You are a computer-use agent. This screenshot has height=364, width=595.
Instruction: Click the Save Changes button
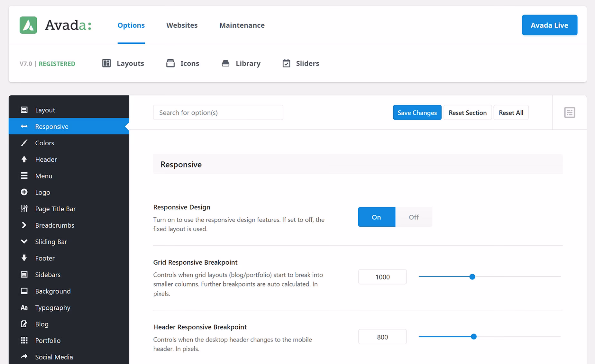click(x=417, y=113)
